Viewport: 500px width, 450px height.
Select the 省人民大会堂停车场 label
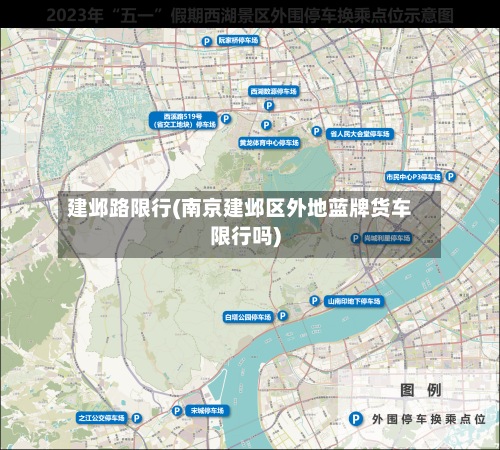tap(360, 134)
